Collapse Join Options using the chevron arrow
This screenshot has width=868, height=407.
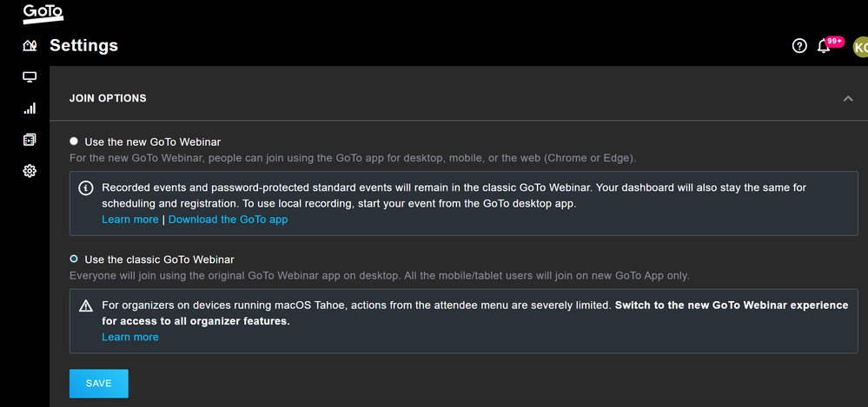[848, 99]
